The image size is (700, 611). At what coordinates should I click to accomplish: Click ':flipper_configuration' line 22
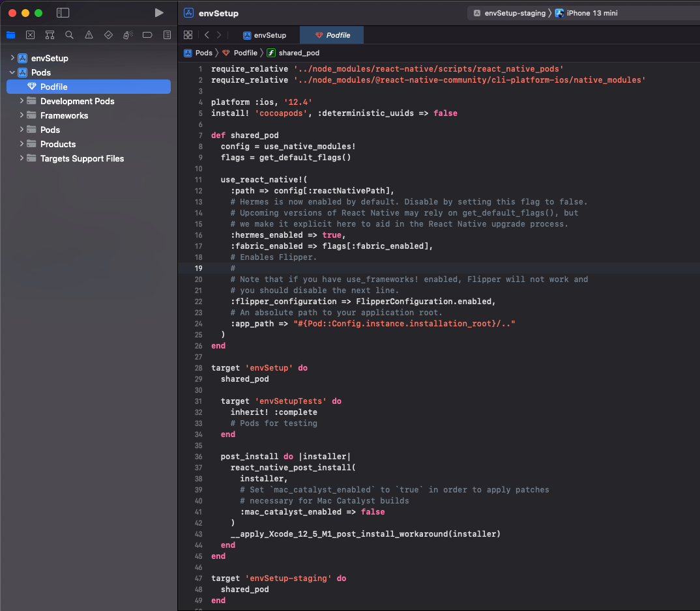click(x=363, y=302)
